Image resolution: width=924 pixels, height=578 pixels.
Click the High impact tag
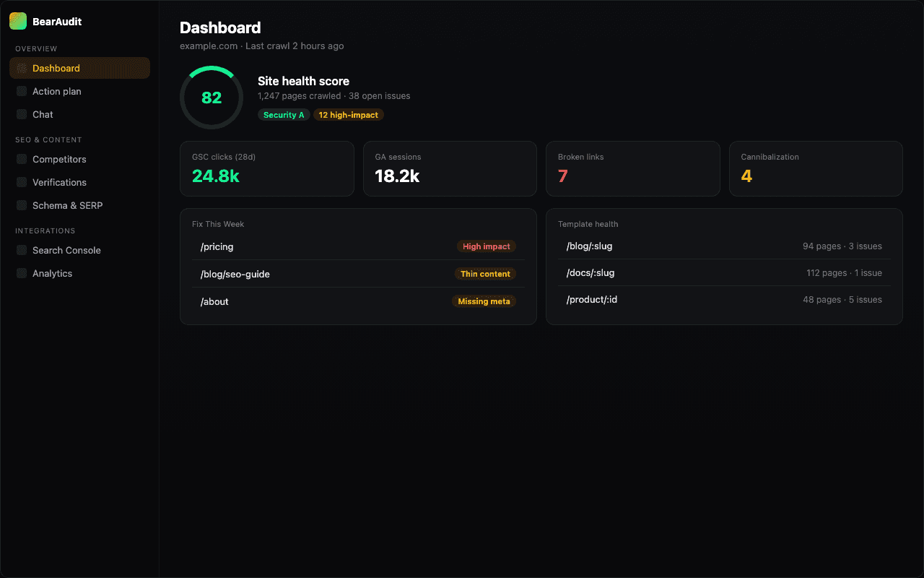487,246
